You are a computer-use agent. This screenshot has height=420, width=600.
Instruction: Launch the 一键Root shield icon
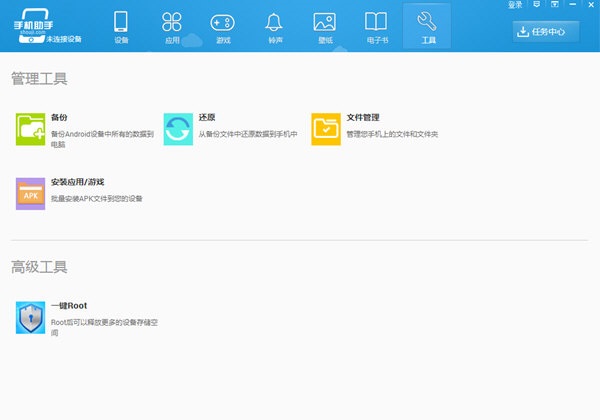31,317
